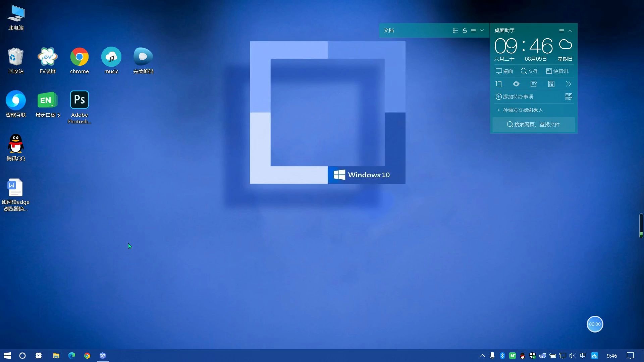Open Tencent QQ
This screenshot has height=362, width=644.
pos(15,144)
